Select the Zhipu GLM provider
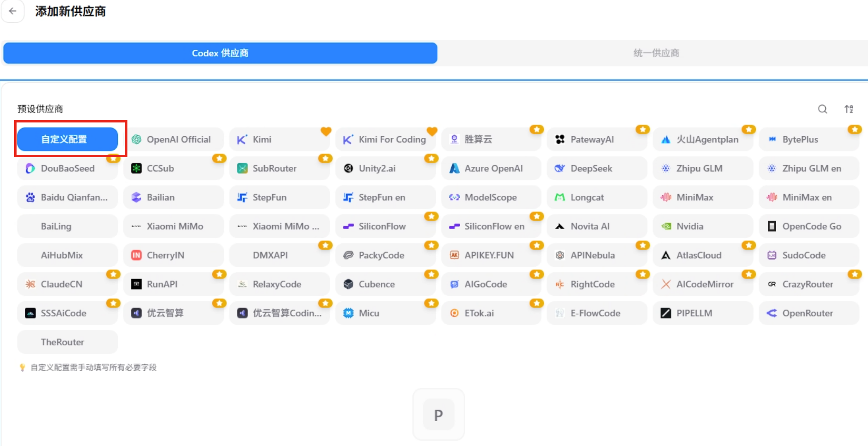The image size is (868, 446). [703, 168]
